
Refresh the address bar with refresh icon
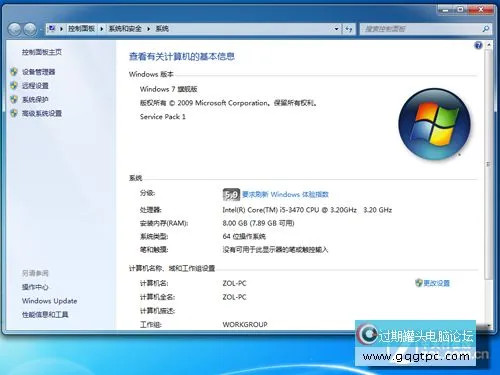349,29
